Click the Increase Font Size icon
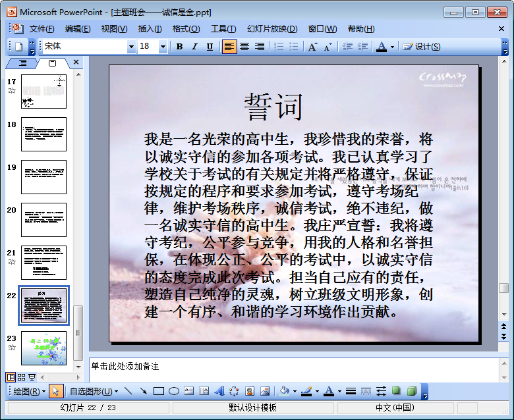 313,47
